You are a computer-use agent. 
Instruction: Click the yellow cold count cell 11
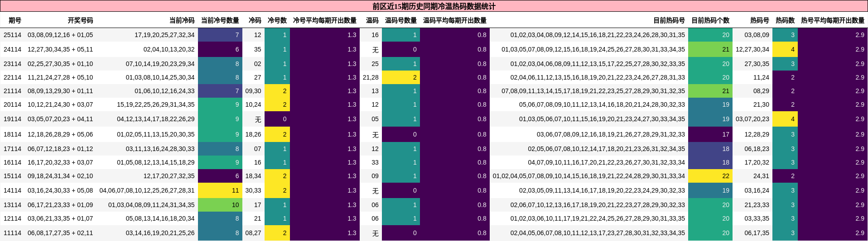[220, 190]
